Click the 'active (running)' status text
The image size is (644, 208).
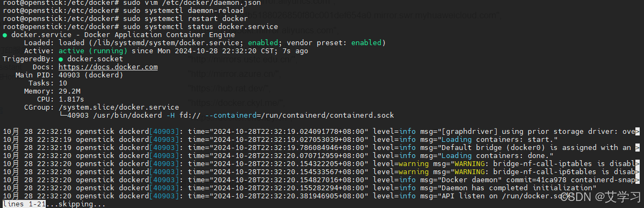93,51
